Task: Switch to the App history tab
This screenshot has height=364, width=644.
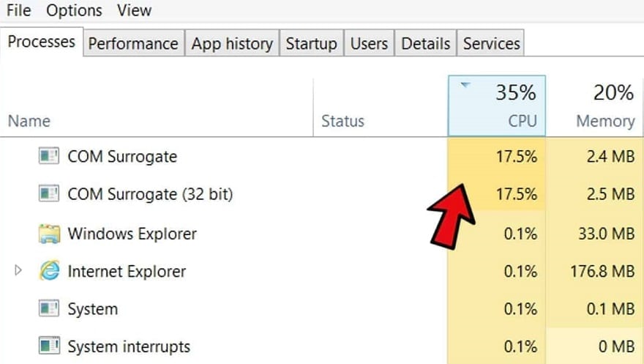Action: pyautogui.click(x=232, y=43)
